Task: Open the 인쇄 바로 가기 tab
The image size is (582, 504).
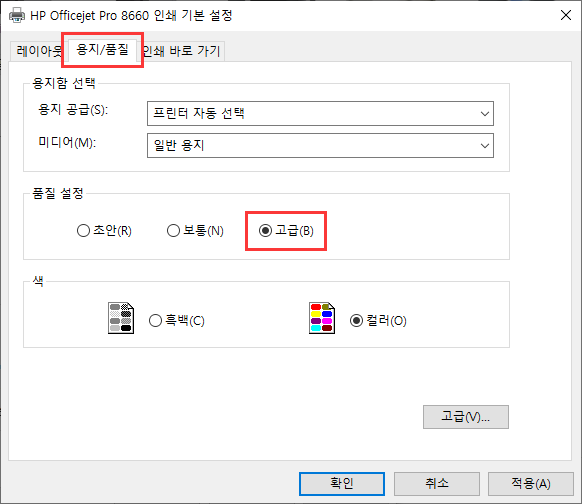Action: point(182,51)
